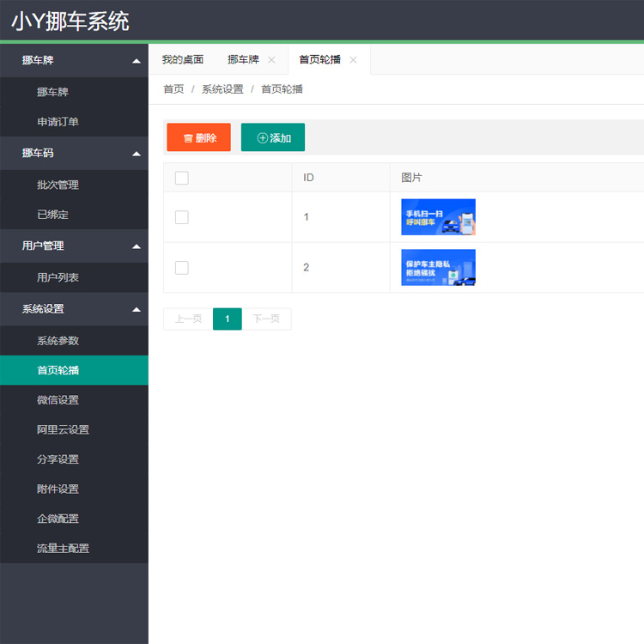Open 申请订单 in the sidebar
The width and height of the screenshot is (644, 644).
pos(74,122)
